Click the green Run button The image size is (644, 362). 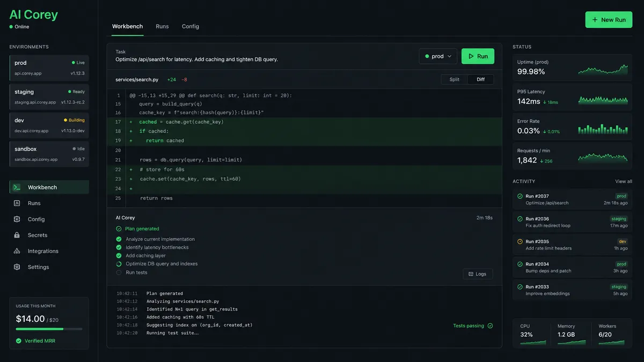click(478, 56)
